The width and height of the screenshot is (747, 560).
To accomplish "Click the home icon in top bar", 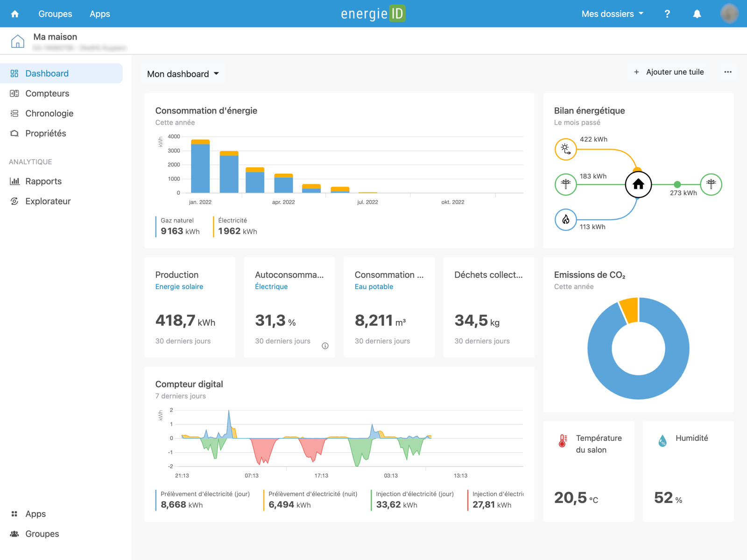I will pos(15,14).
